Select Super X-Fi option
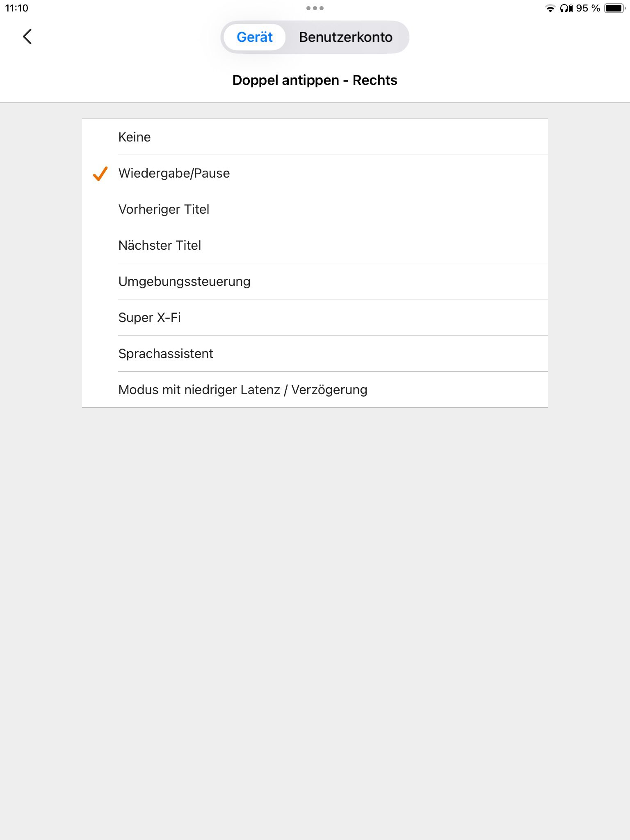 coord(149,317)
